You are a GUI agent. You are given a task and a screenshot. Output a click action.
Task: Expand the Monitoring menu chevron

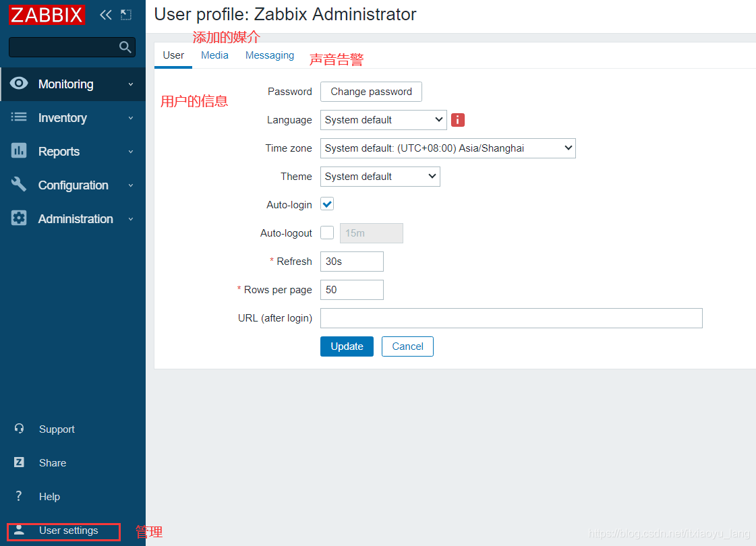coord(131,84)
